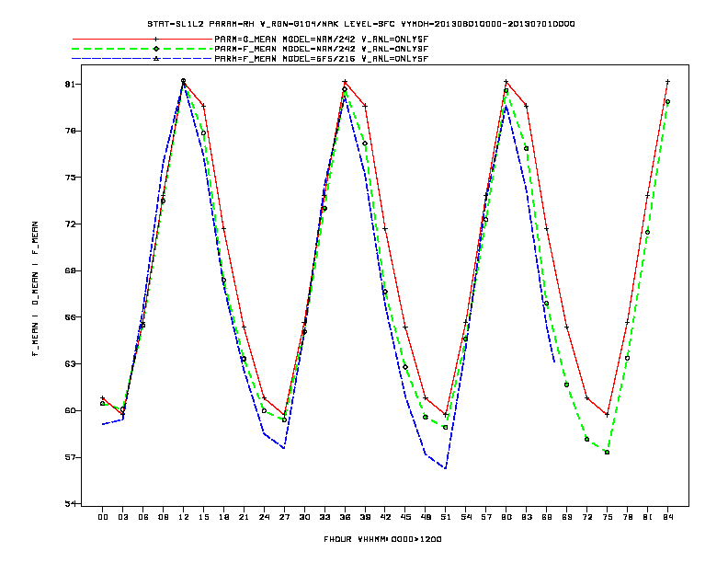Click the y-axis tick label 81
728x563 pixels.
tap(70, 84)
